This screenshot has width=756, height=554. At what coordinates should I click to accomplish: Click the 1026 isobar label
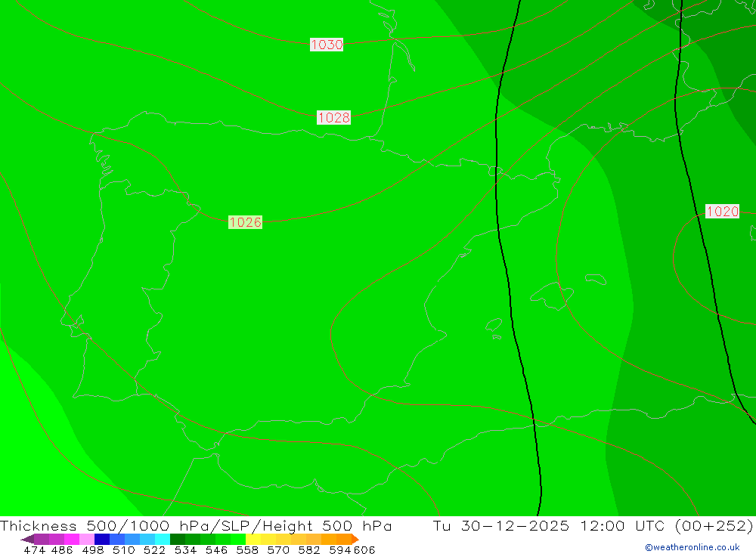click(246, 221)
